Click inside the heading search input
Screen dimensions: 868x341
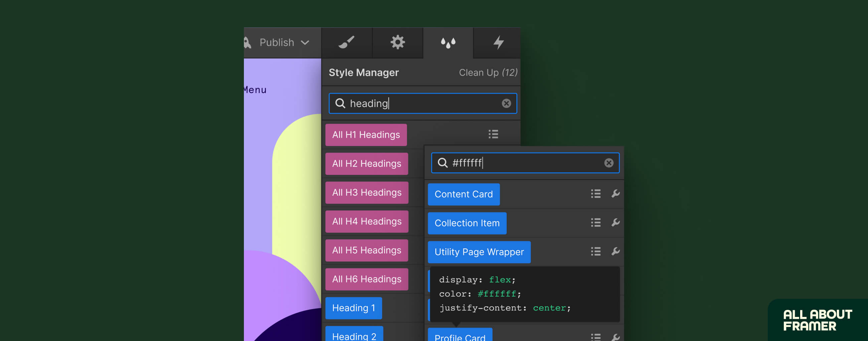(x=404, y=103)
